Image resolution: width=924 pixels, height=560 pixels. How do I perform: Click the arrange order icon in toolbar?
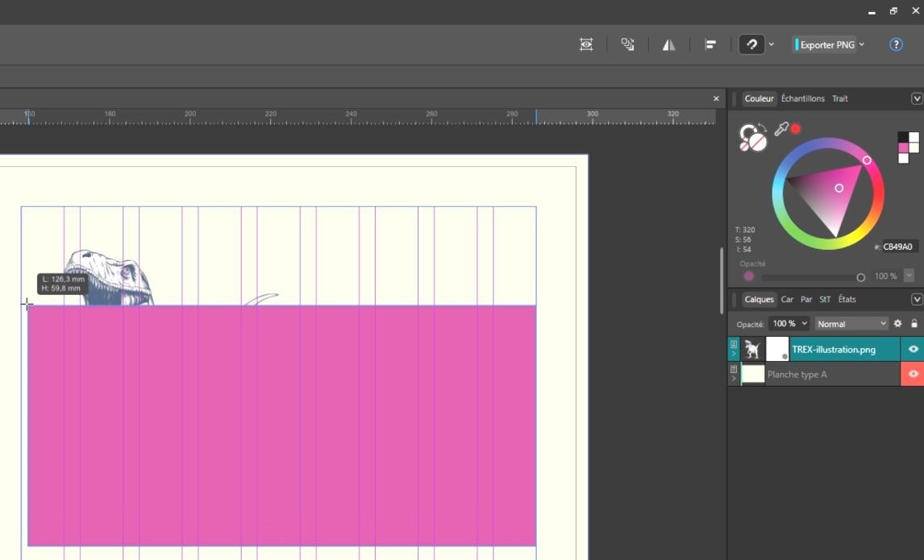tap(627, 45)
